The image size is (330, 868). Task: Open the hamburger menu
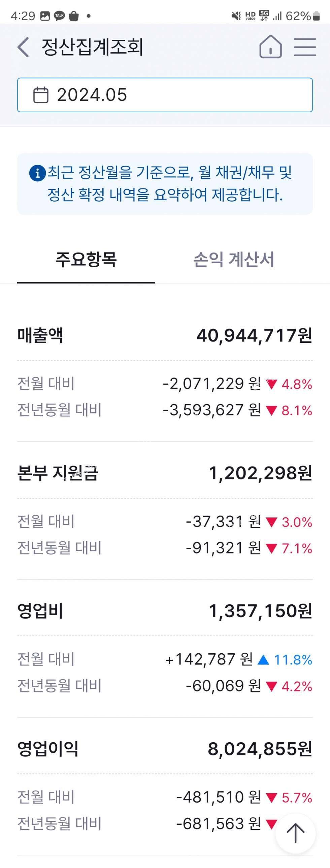pos(305,47)
